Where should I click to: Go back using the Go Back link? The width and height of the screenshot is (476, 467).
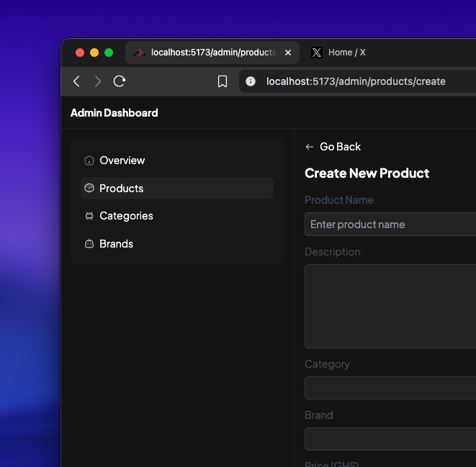[333, 147]
